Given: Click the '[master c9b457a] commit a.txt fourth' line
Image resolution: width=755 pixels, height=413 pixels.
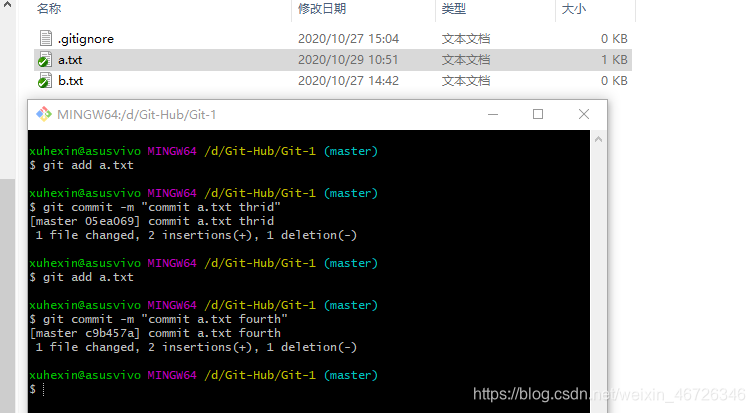Looking at the screenshot, I should coord(155,333).
